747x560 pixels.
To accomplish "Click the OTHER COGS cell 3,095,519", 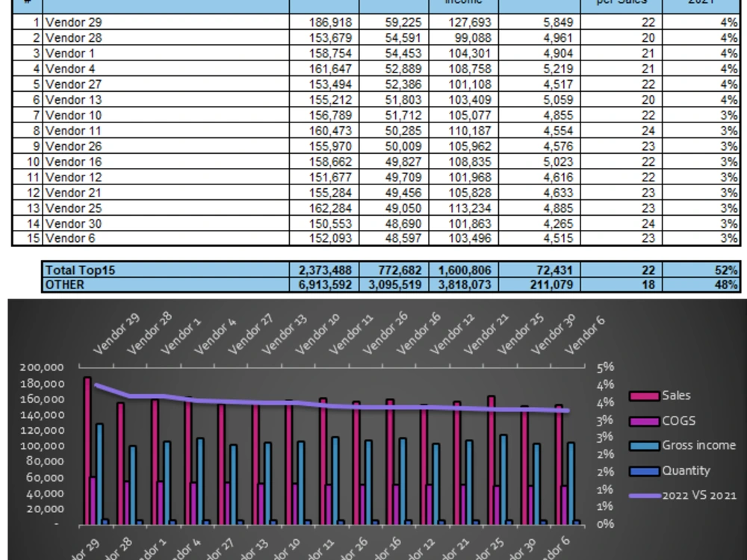I will 394,284.
